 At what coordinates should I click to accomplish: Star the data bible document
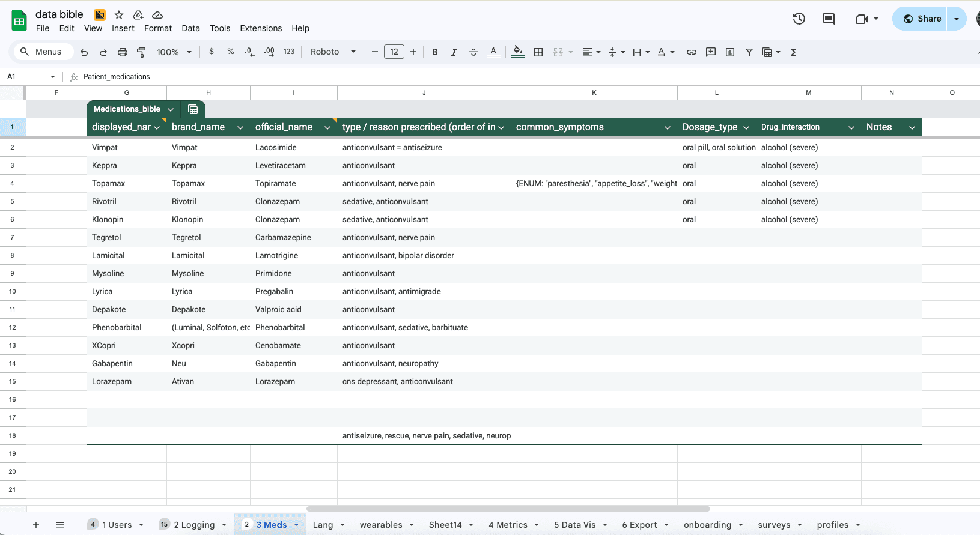pyautogui.click(x=119, y=15)
